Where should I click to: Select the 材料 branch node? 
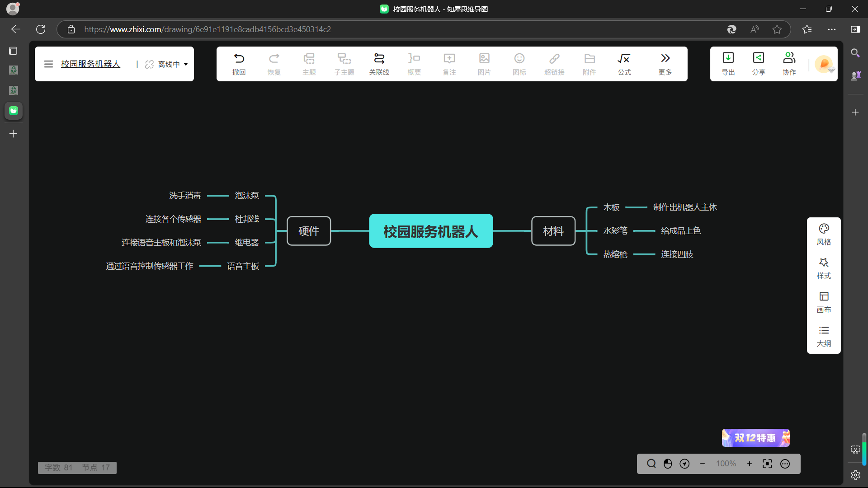[553, 231]
